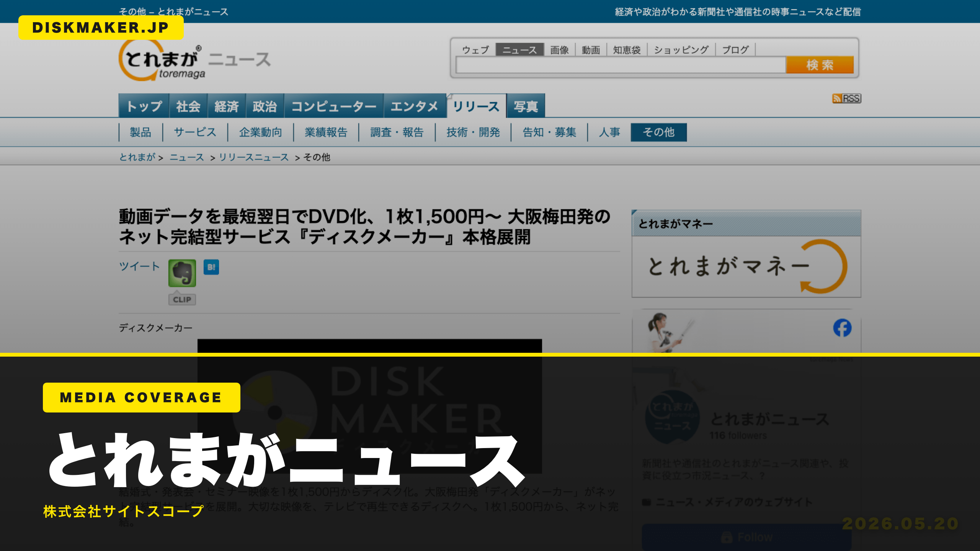Screen dimensions: 980x551
Task: Choose the 告知・募集 subcategory
Action: [550, 132]
